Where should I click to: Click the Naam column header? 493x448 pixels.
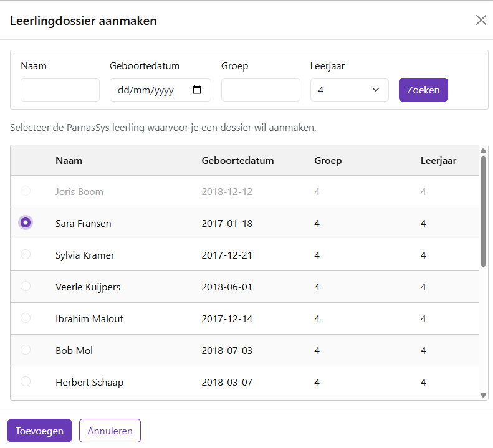click(x=69, y=161)
